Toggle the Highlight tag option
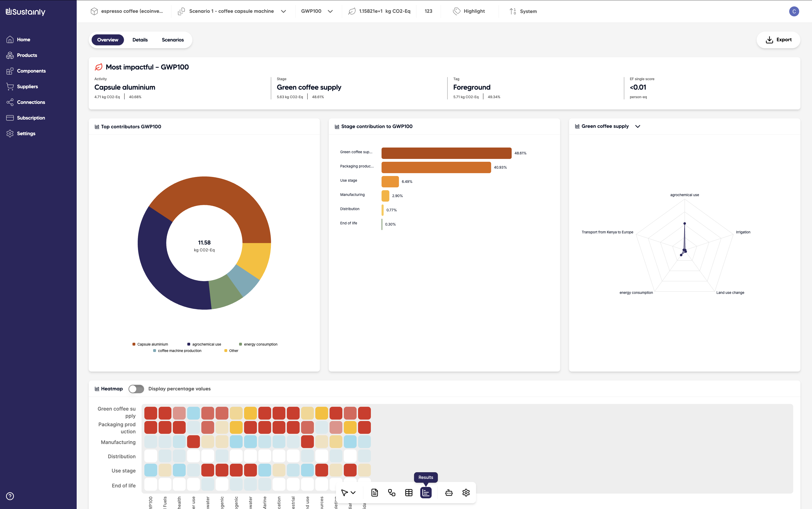Viewport: 812px width, 509px height. pos(469,11)
